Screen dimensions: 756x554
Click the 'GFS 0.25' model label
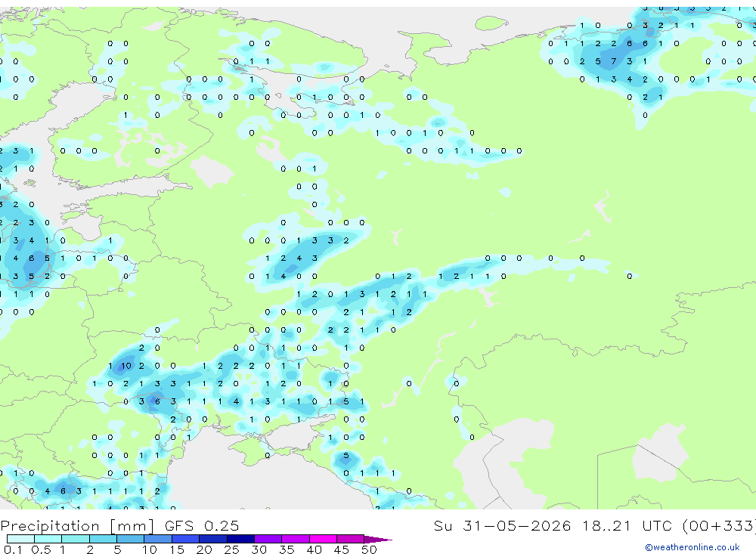click(x=202, y=525)
